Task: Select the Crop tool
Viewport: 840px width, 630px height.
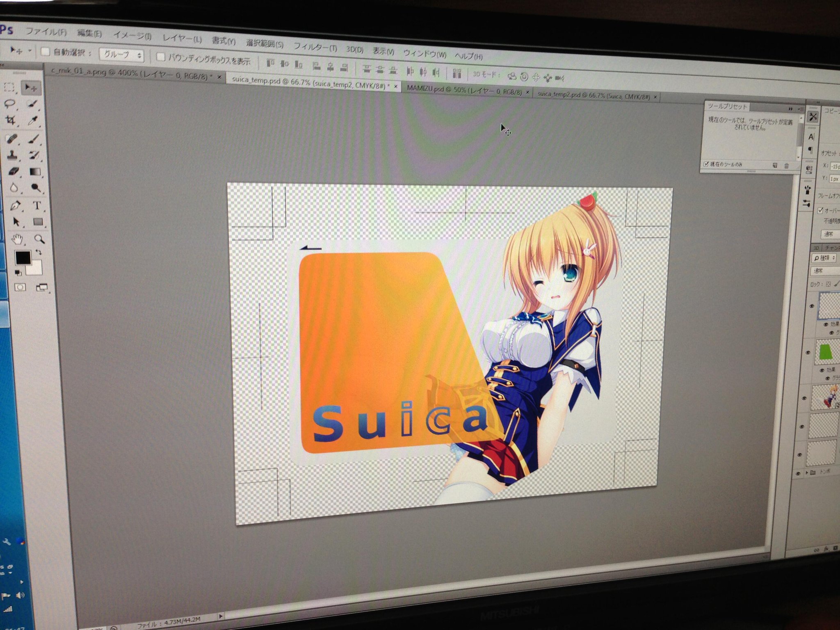Action: 10,120
